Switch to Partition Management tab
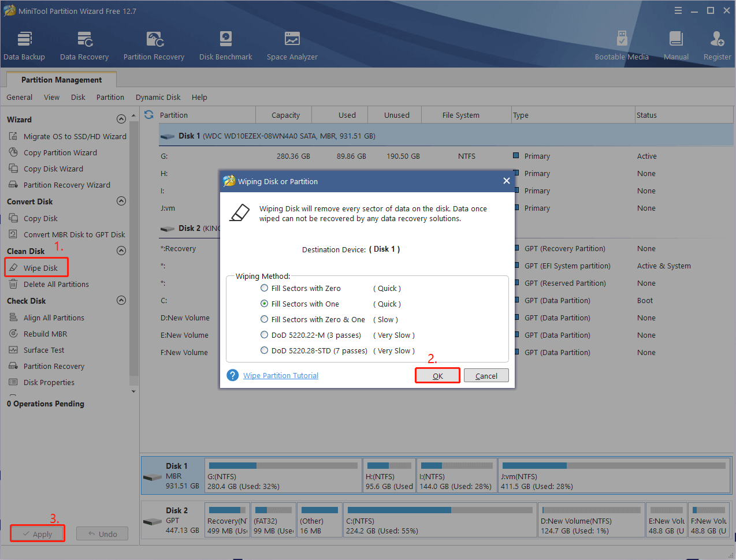Image resolution: width=736 pixels, height=560 pixels. pyautogui.click(x=61, y=80)
